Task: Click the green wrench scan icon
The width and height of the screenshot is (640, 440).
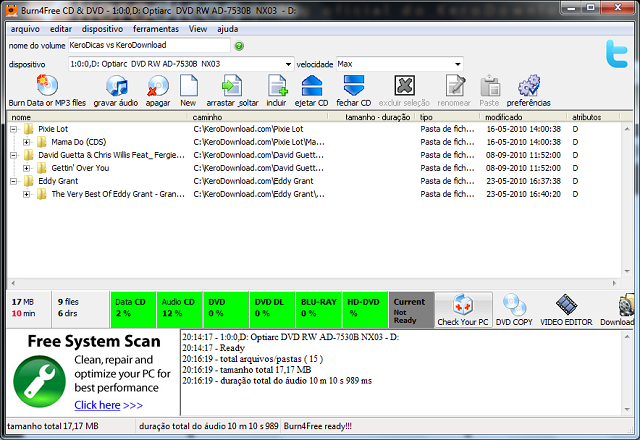Action: point(39,381)
